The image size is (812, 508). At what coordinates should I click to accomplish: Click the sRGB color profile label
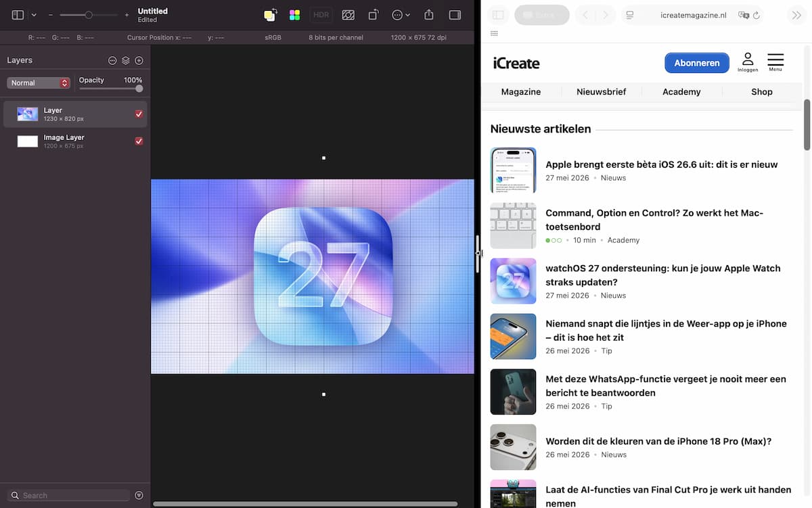click(273, 38)
